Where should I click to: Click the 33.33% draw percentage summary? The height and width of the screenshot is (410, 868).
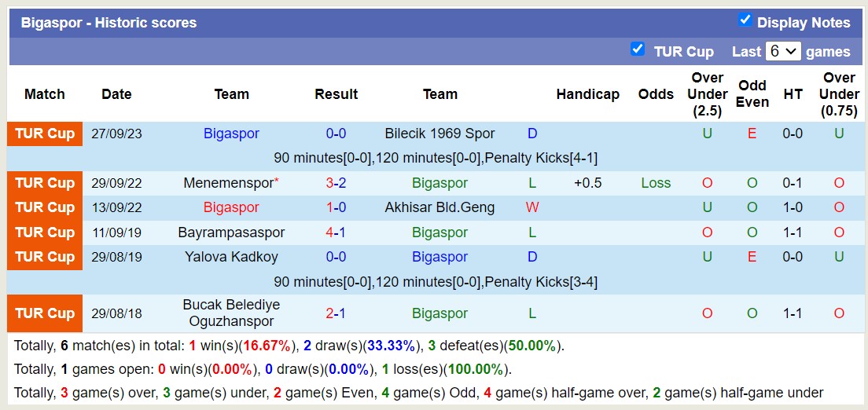tap(391, 346)
